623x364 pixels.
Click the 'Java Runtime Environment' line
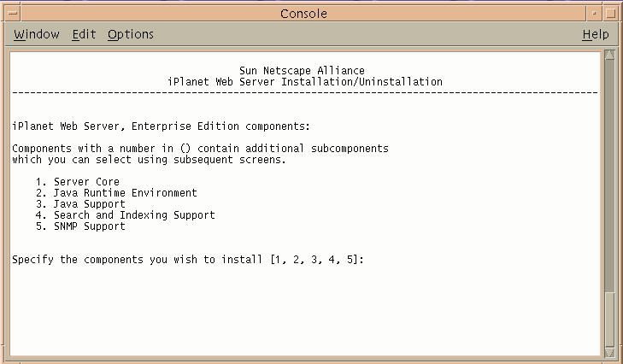pos(125,193)
